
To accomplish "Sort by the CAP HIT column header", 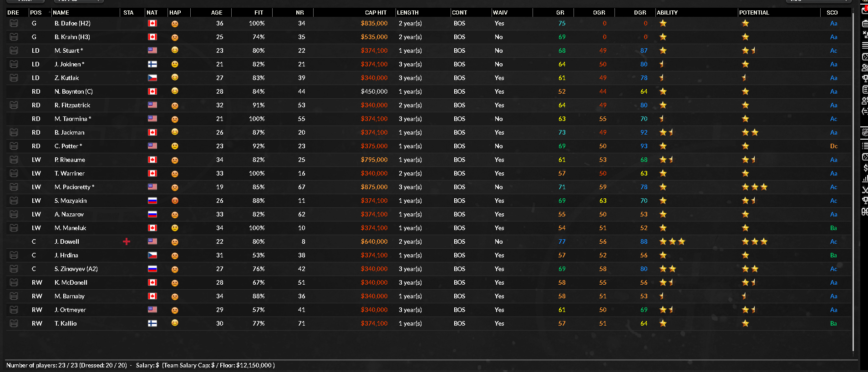I will pos(376,13).
